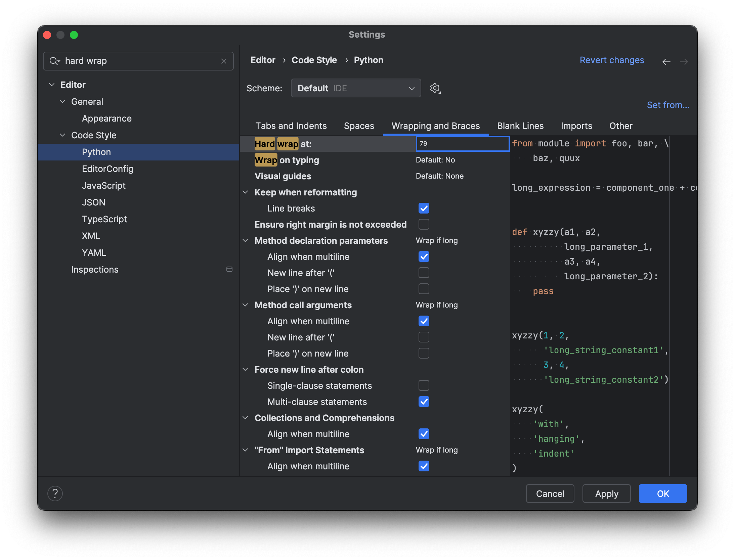Click the Hard wrap at input field
Viewport: 735px width, 560px height.
point(462,144)
